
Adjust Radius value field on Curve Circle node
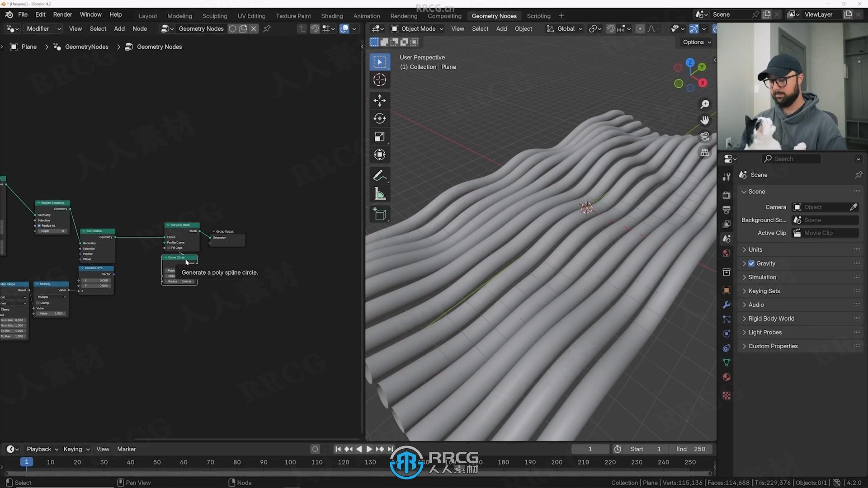click(179, 282)
